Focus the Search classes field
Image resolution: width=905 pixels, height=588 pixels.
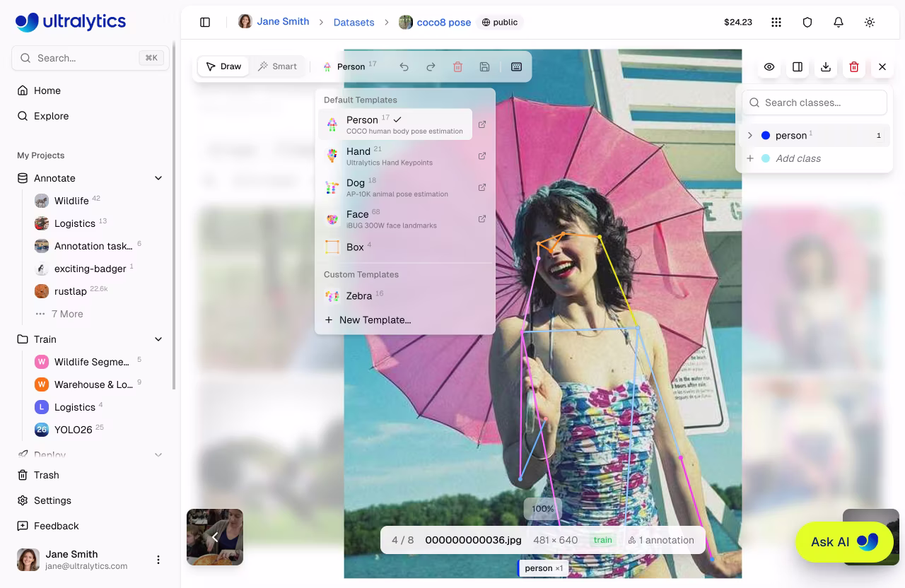(x=814, y=102)
